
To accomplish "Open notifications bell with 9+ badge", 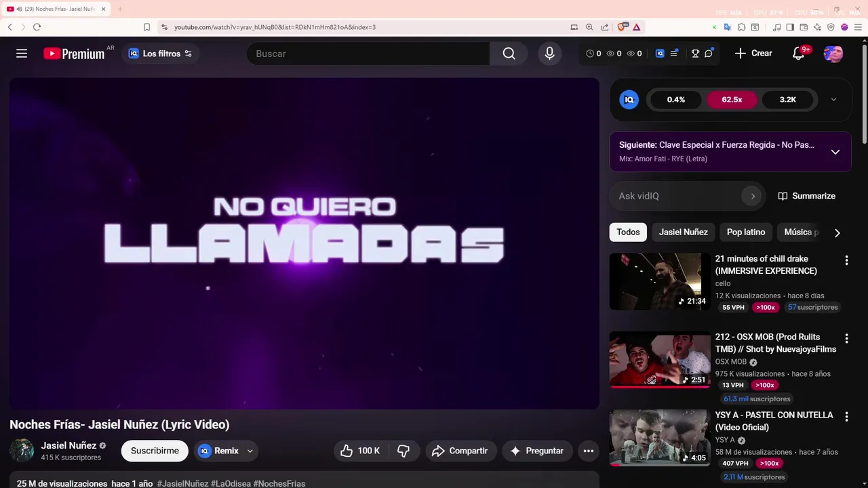I will [x=799, y=54].
